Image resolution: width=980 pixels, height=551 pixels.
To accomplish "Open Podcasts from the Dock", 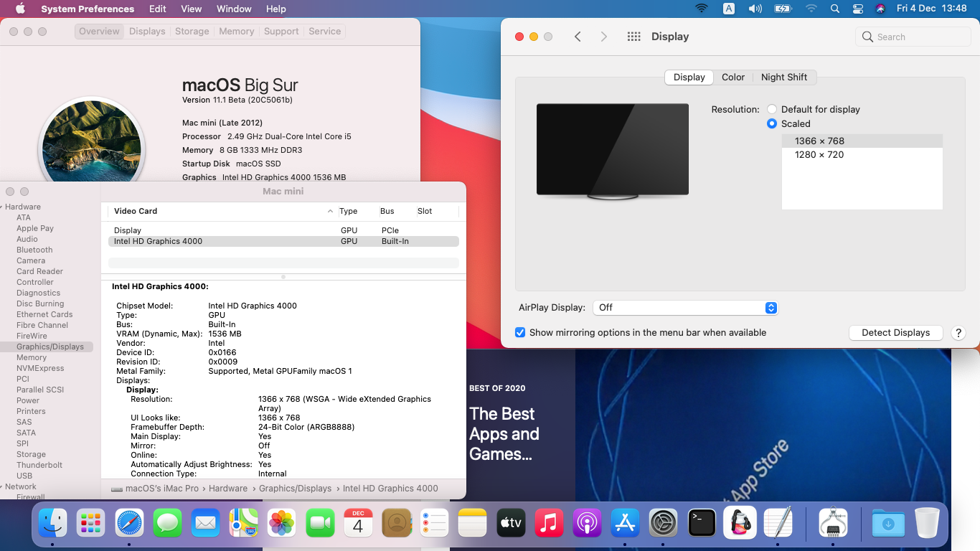I will tap(588, 523).
